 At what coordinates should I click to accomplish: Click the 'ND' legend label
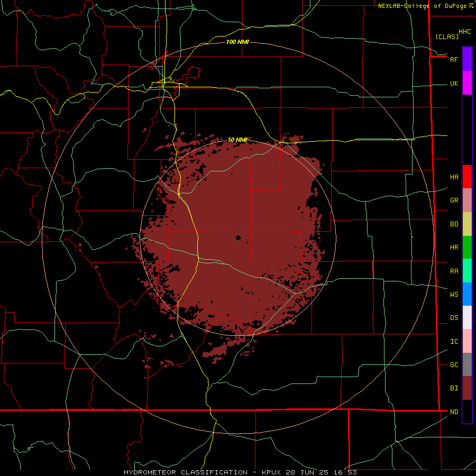(x=454, y=412)
